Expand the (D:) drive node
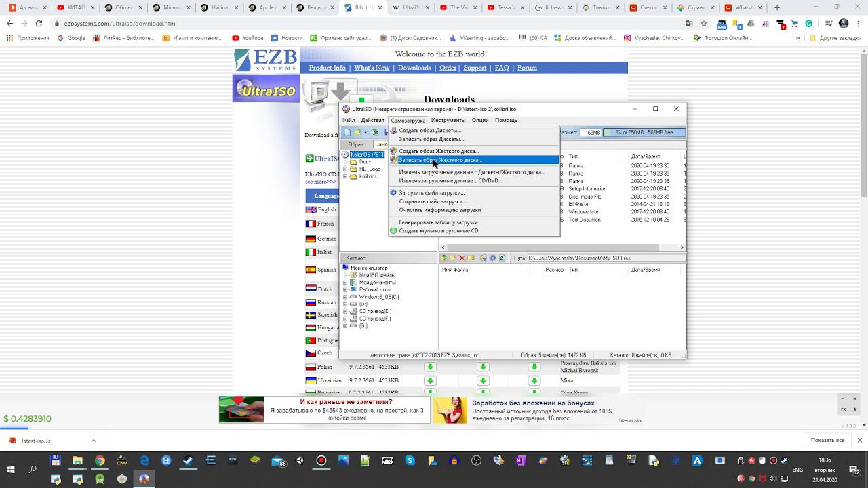 [345, 304]
